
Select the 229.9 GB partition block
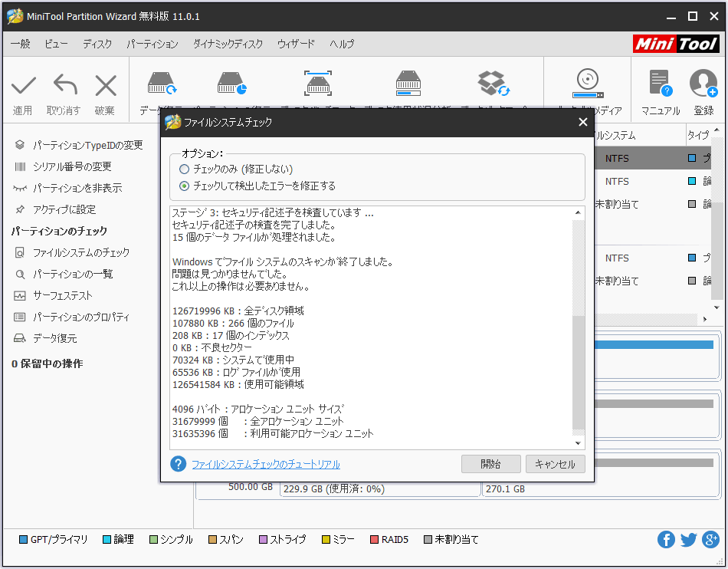[x=380, y=488]
